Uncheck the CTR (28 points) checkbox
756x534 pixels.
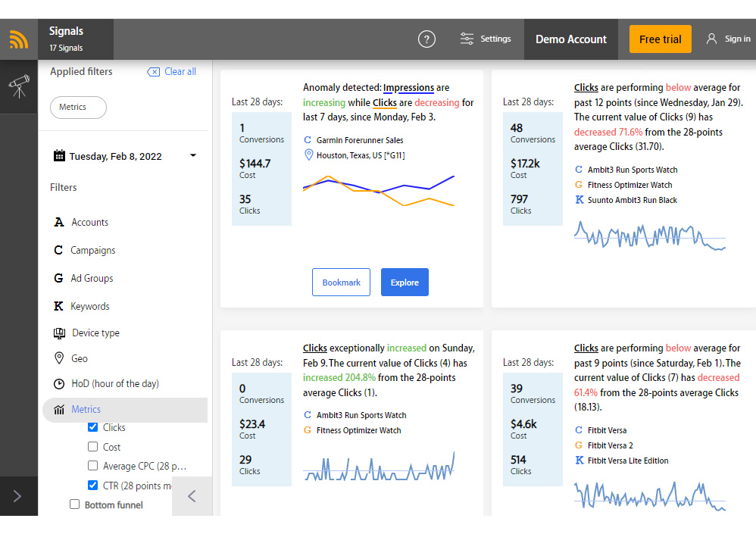coord(92,486)
